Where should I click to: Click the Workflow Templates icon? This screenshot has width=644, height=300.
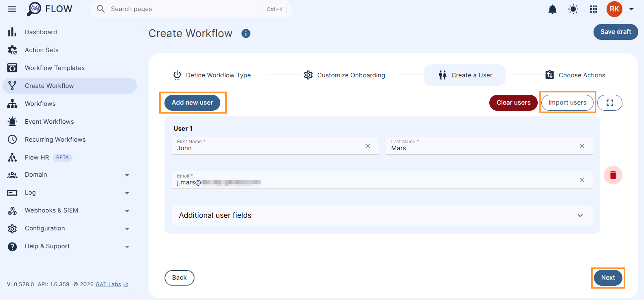tap(12, 68)
